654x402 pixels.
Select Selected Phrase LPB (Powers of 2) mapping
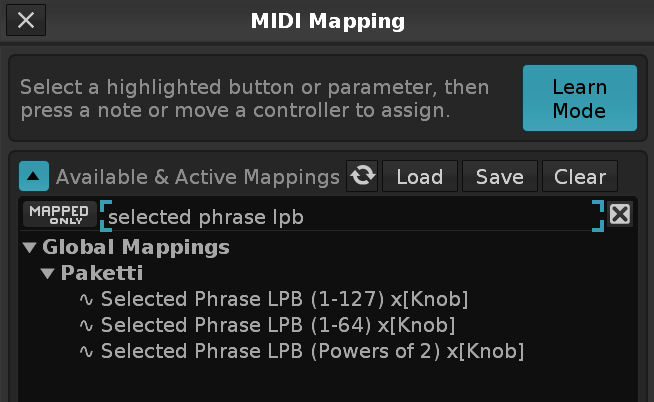click(312, 351)
